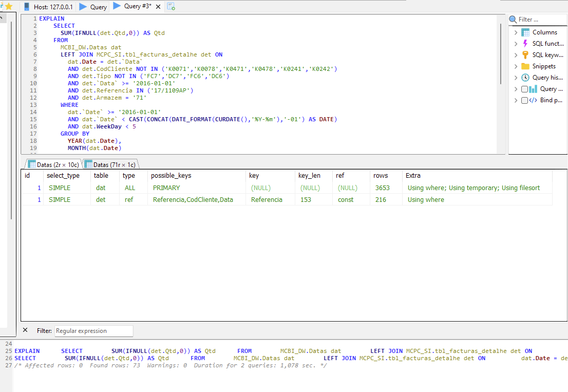Enable the Query profile checkbox
The image size is (568, 392).
(x=524, y=89)
